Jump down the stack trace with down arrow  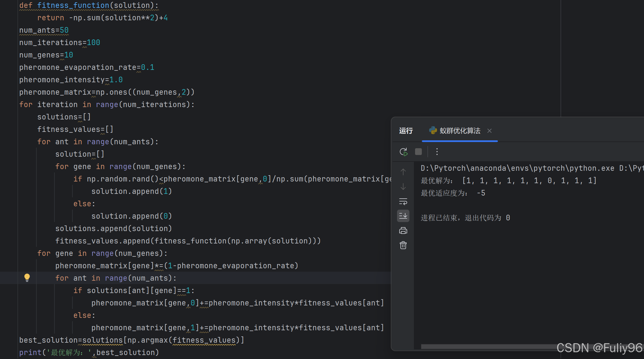pos(403,187)
